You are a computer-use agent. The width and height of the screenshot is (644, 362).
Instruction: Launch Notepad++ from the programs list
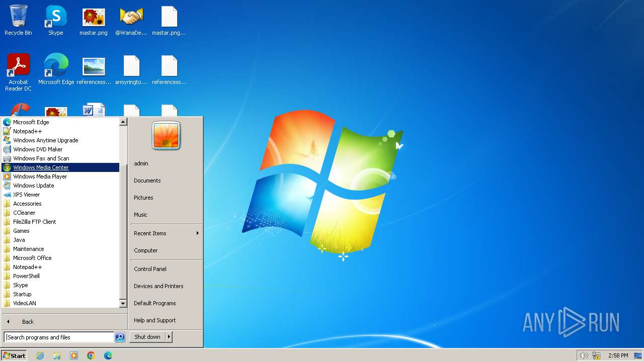pyautogui.click(x=60, y=131)
